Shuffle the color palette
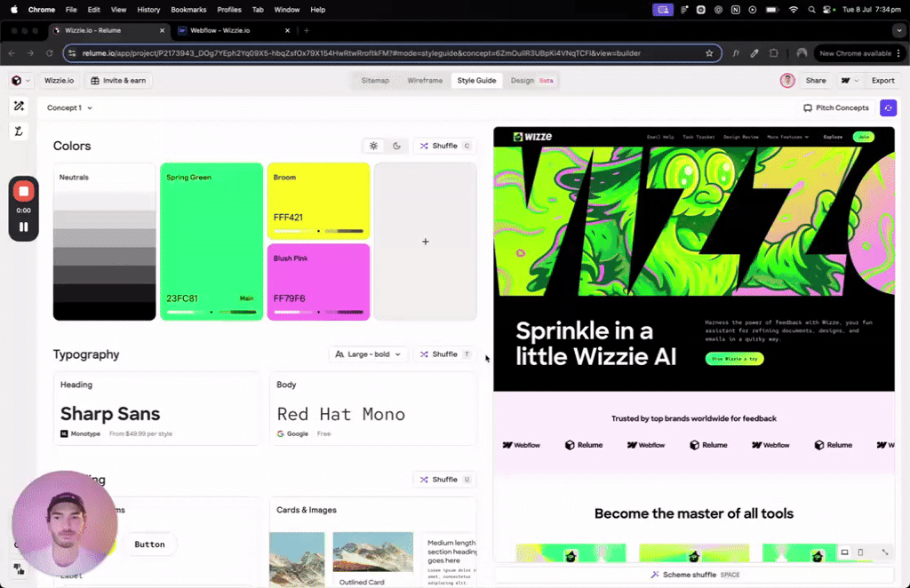This screenshot has width=910, height=588. pos(444,146)
